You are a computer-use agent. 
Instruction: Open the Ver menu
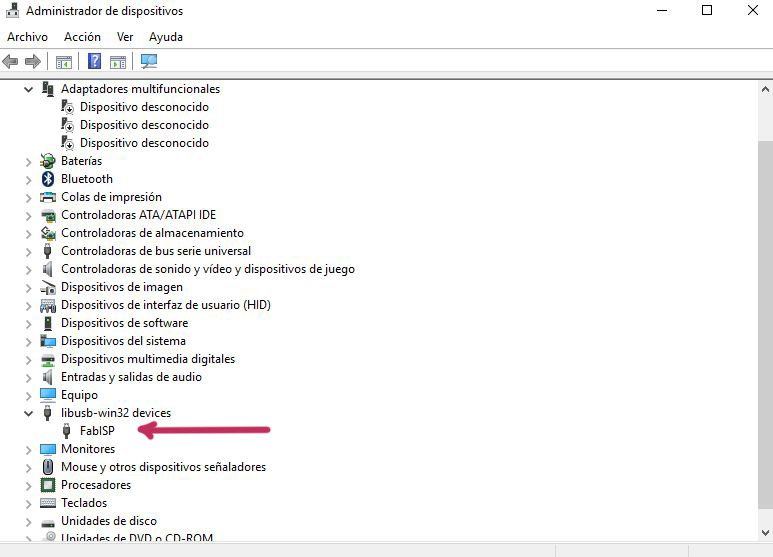point(125,37)
